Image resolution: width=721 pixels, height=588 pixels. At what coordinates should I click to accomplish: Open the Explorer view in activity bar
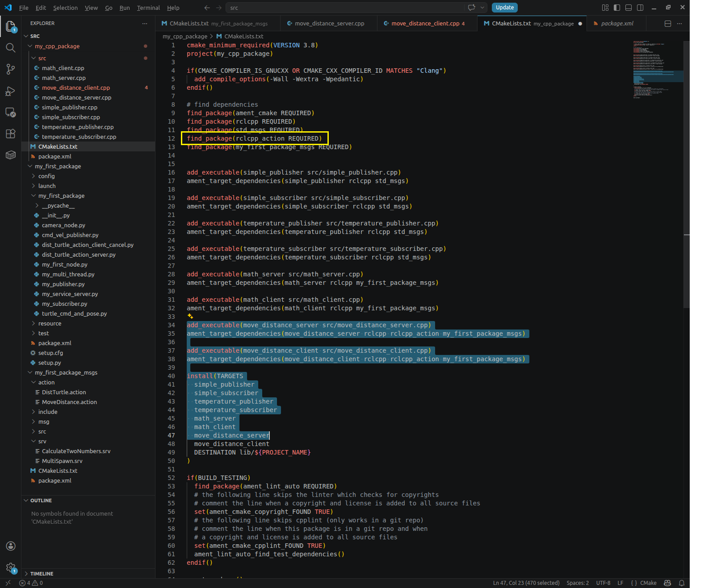click(11, 26)
